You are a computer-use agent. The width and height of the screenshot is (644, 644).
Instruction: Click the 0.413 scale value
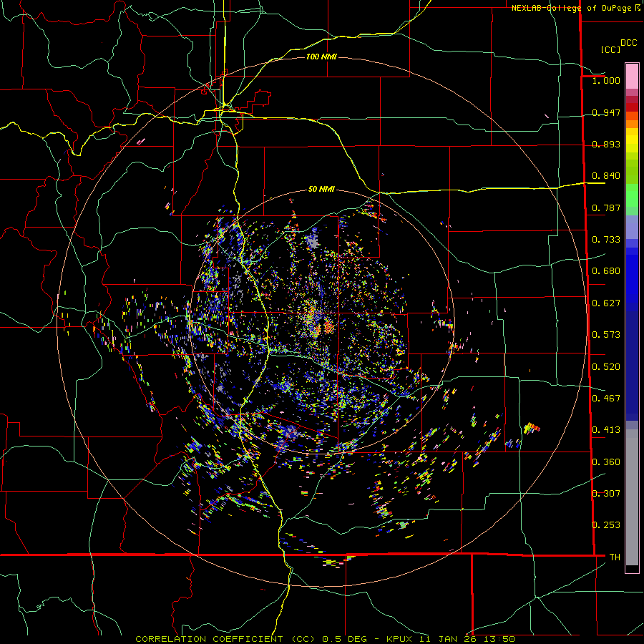[x=606, y=430]
